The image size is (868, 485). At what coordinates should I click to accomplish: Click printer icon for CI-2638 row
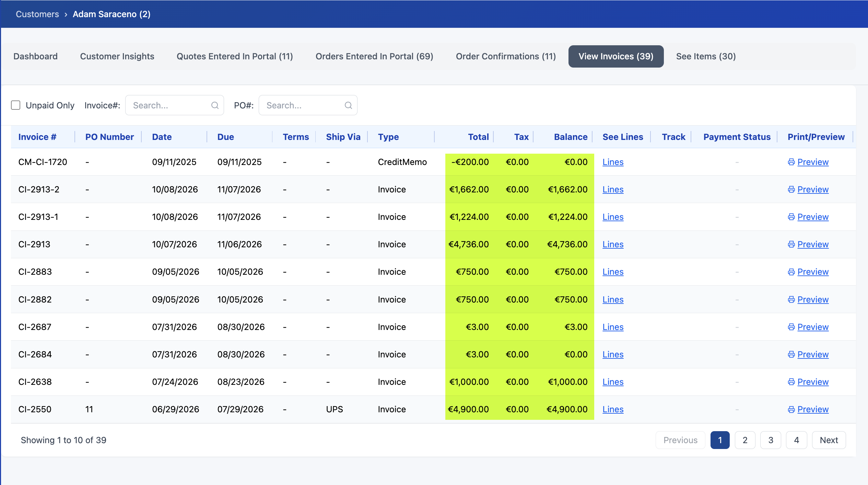(x=791, y=382)
